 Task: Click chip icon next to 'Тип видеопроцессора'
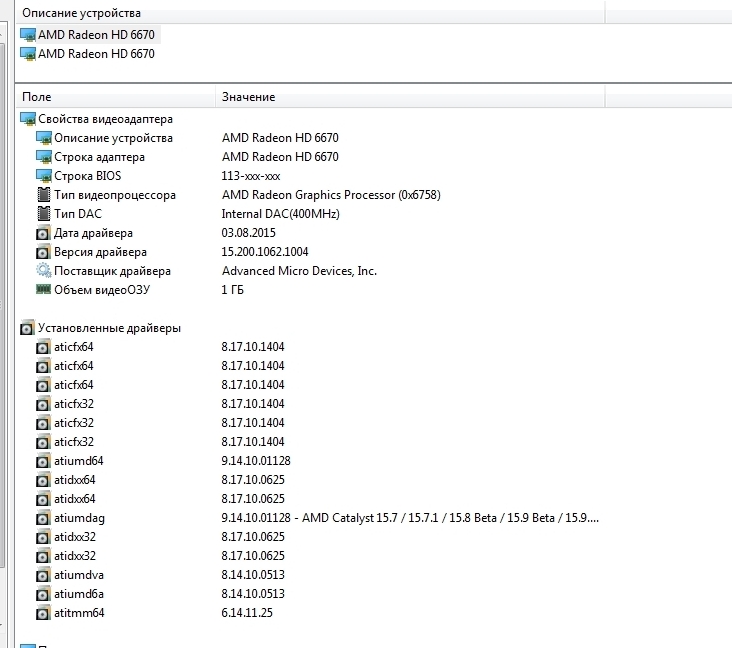click(x=43, y=195)
